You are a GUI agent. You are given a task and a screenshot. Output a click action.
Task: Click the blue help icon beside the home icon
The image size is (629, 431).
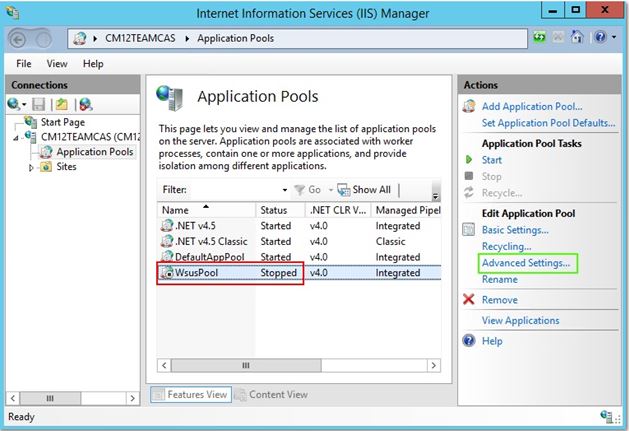coord(600,37)
